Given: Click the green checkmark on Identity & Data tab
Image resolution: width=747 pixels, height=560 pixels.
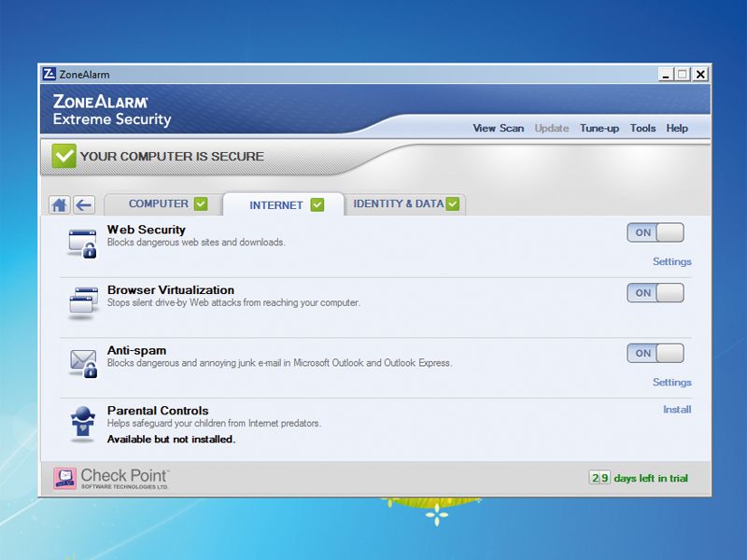Looking at the screenshot, I should point(453,203).
